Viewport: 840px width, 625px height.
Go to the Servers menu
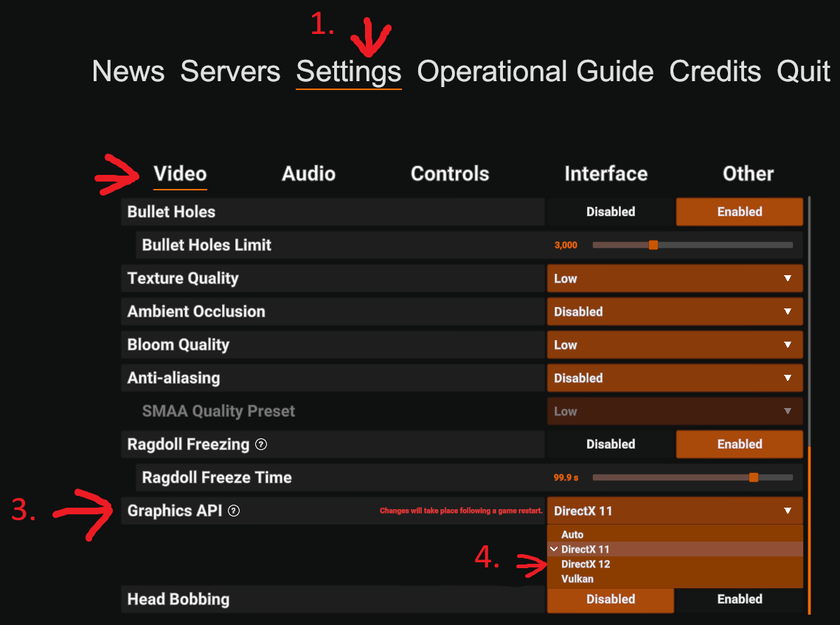pos(230,72)
